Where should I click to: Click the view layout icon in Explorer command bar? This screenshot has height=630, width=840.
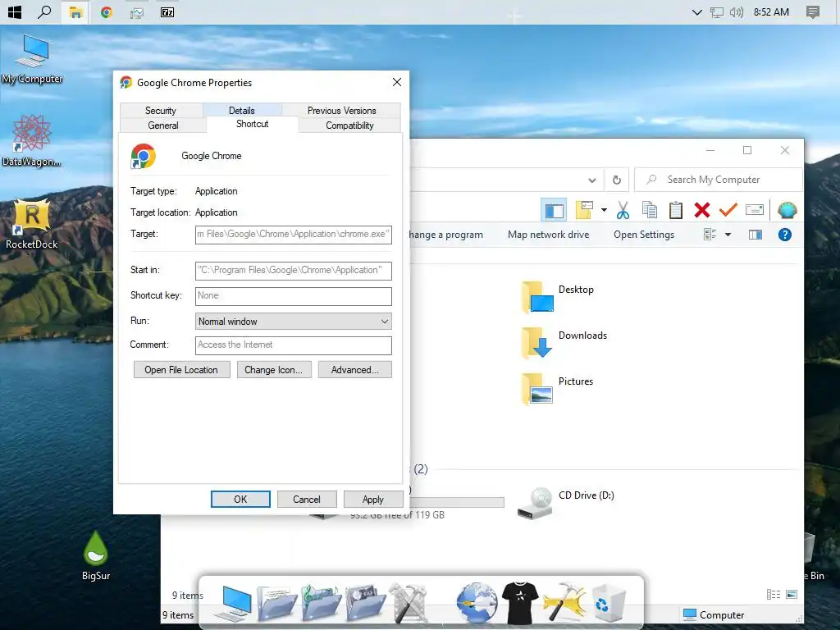(x=710, y=234)
